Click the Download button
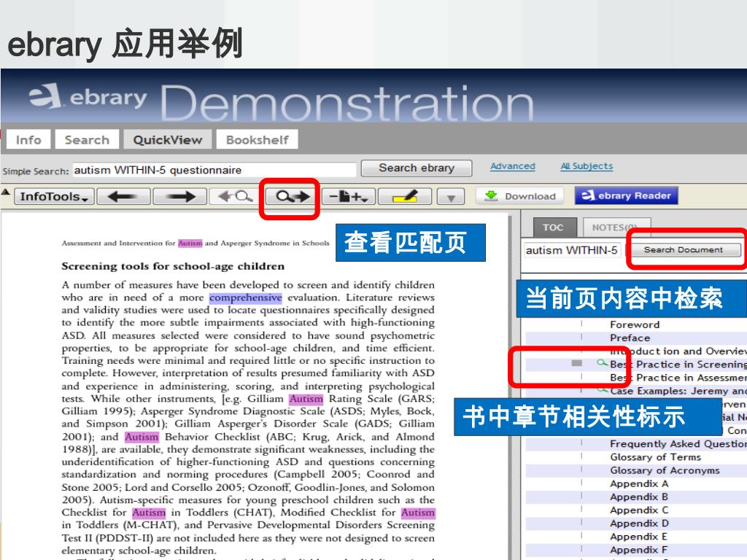The width and height of the screenshot is (747, 560). [x=519, y=195]
